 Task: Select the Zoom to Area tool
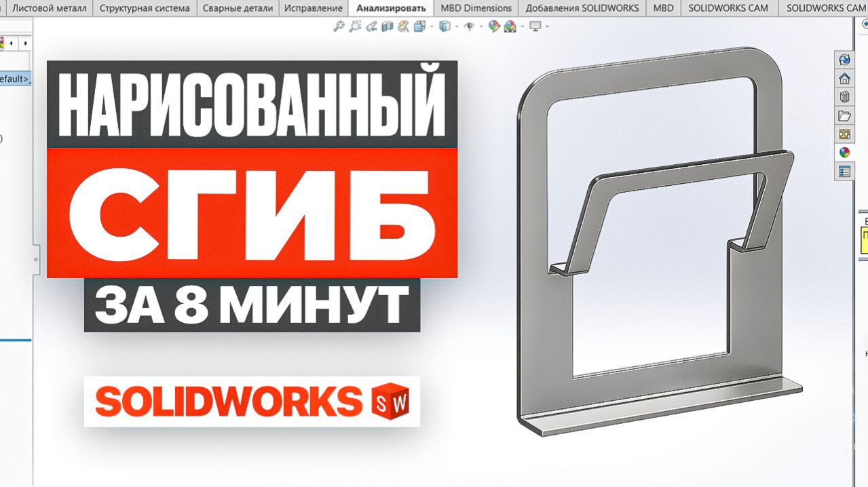pyautogui.click(x=355, y=26)
